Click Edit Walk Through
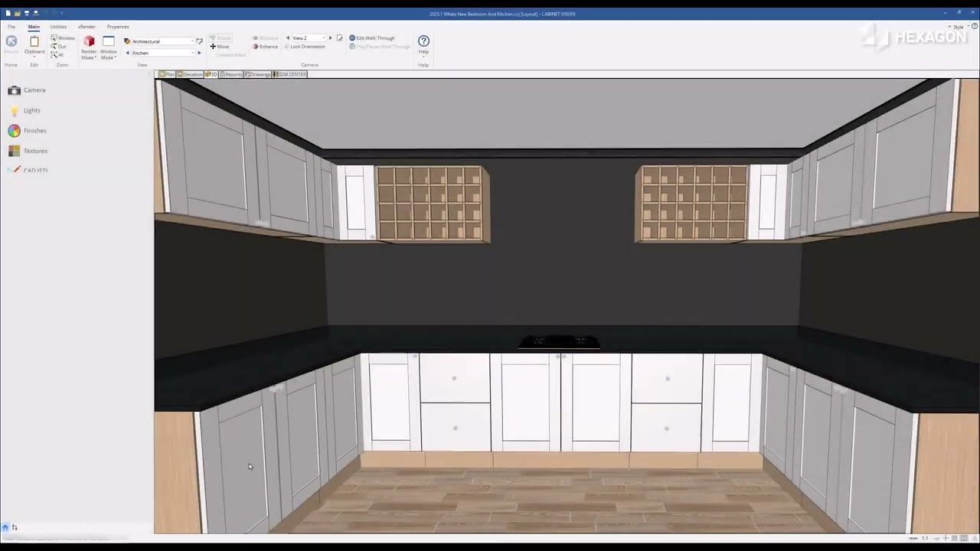Screen dimensions: 980x551 (372, 37)
